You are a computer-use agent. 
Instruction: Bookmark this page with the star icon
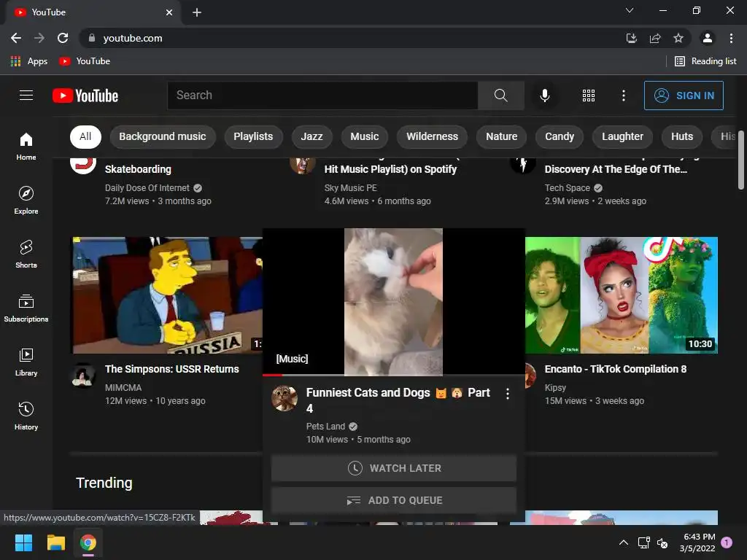tap(678, 38)
